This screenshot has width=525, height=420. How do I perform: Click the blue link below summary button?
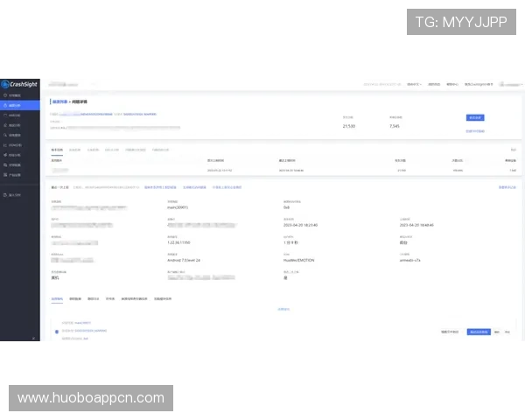tap(475, 130)
